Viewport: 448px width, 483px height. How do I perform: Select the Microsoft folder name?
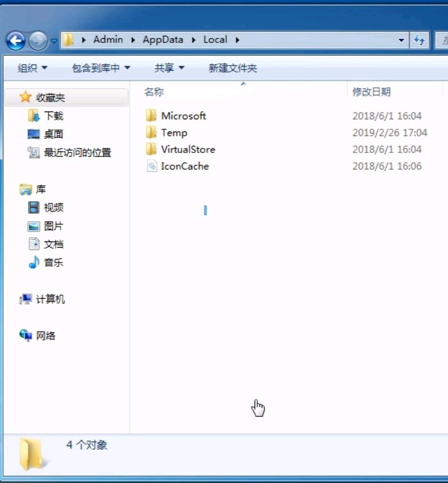click(x=184, y=116)
